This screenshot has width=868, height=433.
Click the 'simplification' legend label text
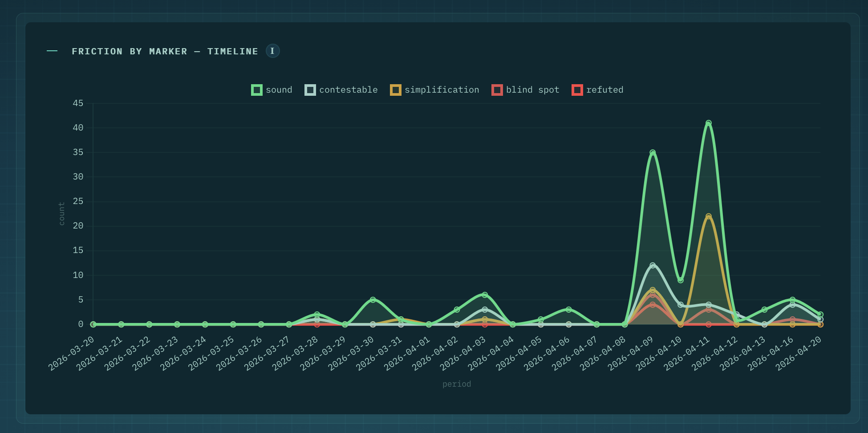[442, 90]
